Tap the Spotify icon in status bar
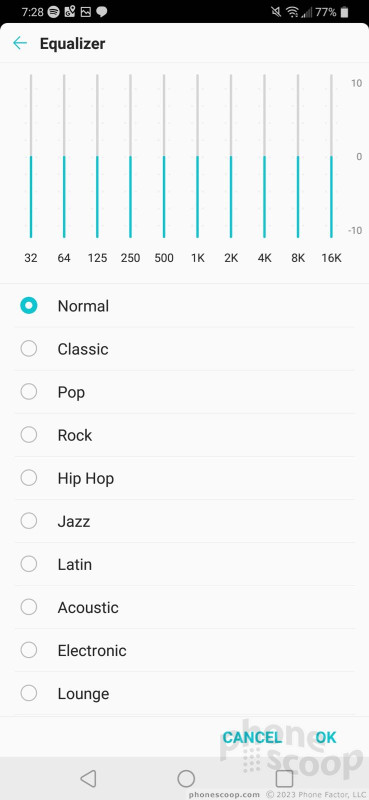369x800 pixels. click(53, 12)
